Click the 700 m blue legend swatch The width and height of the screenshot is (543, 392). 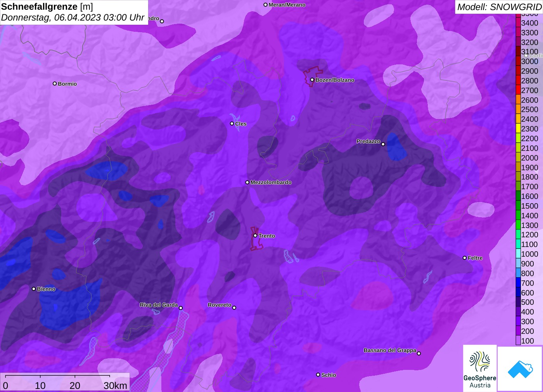tap(518, 283)
